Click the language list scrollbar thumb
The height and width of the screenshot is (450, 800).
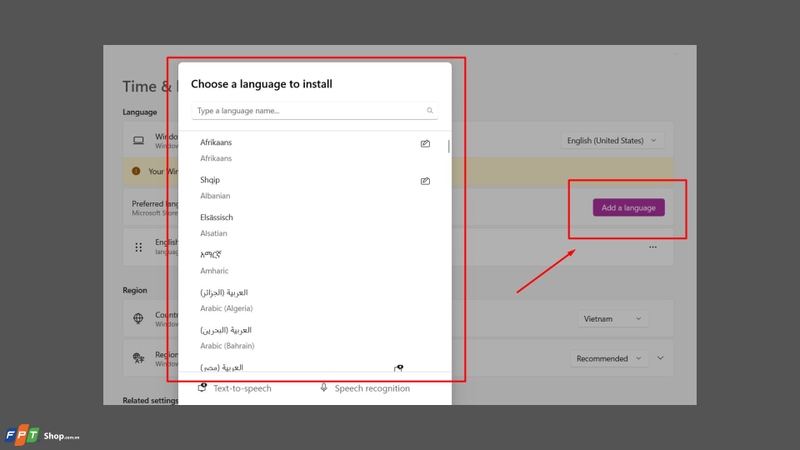point(448,146)
